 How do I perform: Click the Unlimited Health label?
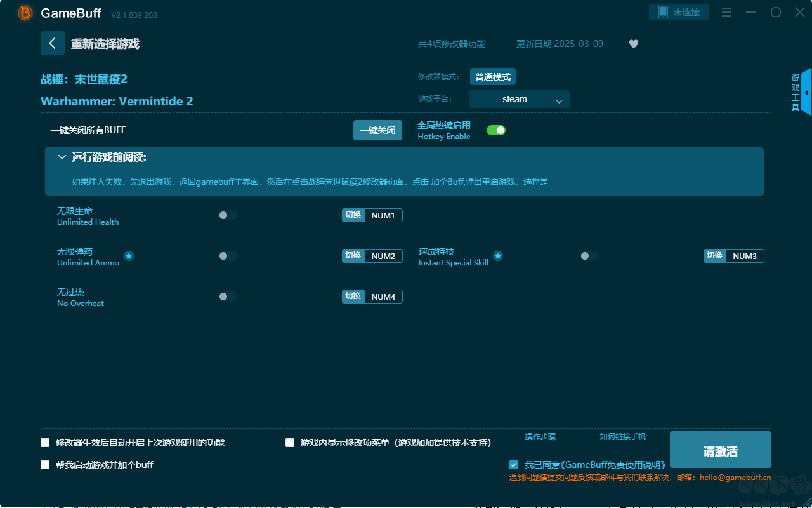[88, 222]
